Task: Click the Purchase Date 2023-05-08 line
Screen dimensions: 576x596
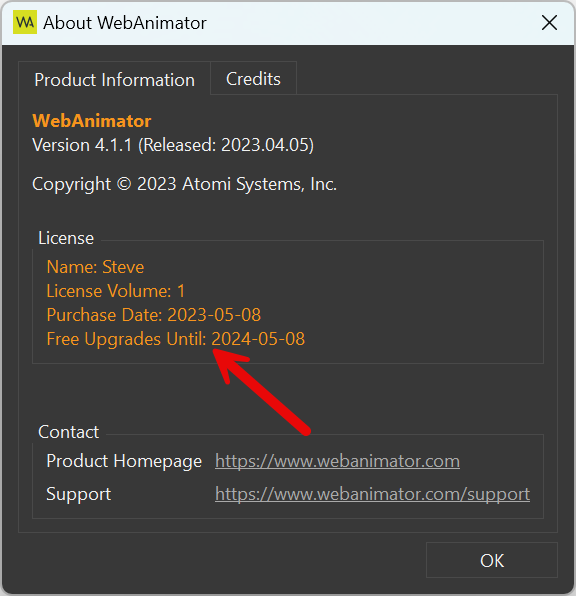Action: 154,315
